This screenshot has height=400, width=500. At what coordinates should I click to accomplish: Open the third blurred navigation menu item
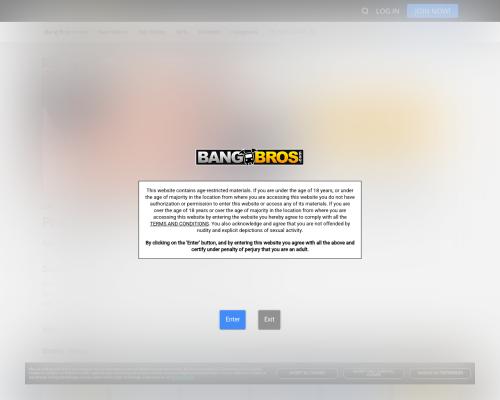(x=152, y=32)
